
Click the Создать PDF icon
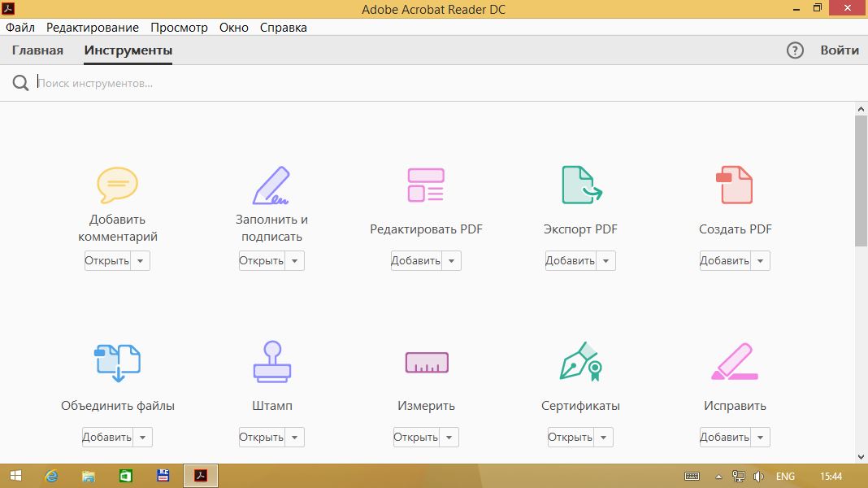(x=734, y=185)
